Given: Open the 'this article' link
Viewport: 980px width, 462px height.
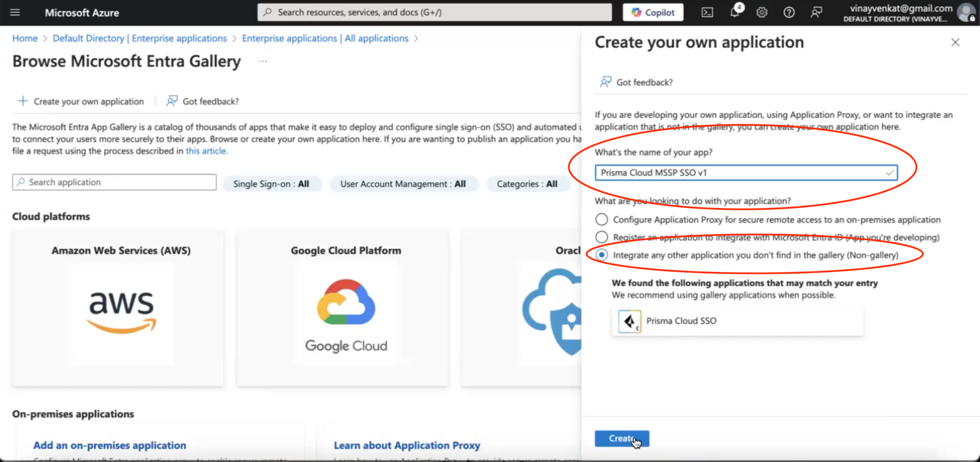Looking at the screenshot, I should click(x=206, y=151).
